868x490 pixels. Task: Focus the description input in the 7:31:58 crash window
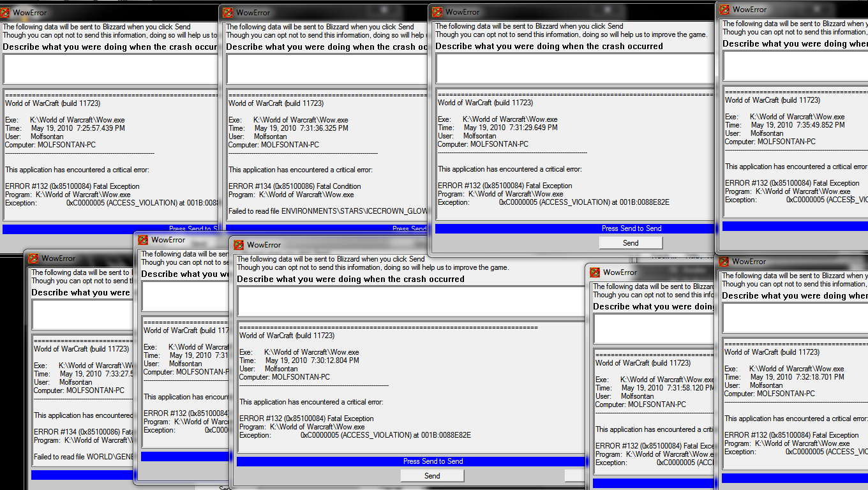[654, 329]
